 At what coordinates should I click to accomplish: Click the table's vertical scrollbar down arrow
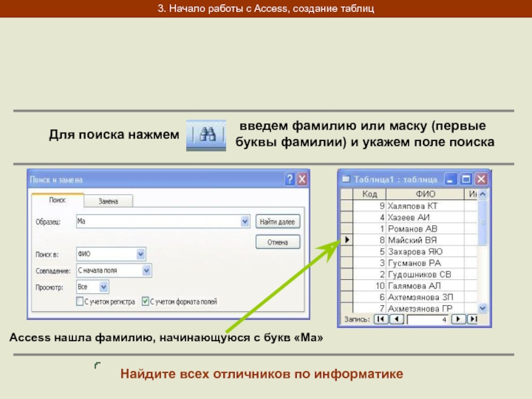tap(483, 308)
